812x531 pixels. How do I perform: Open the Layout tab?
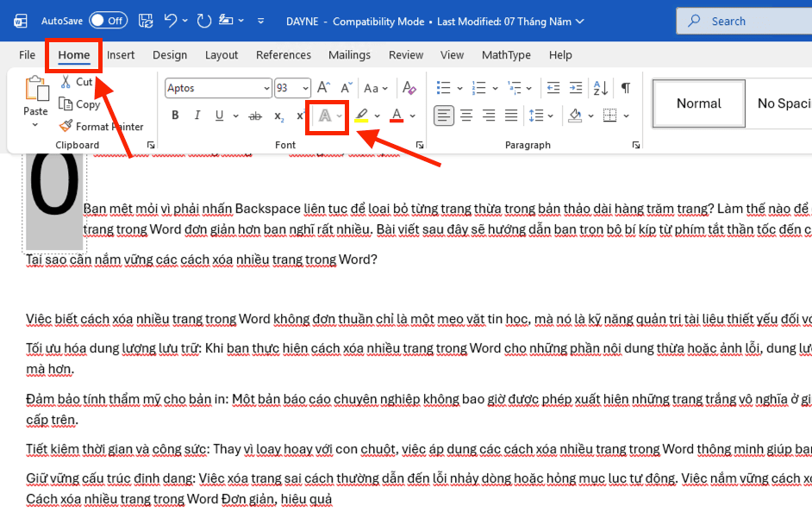tap(222, 55)
